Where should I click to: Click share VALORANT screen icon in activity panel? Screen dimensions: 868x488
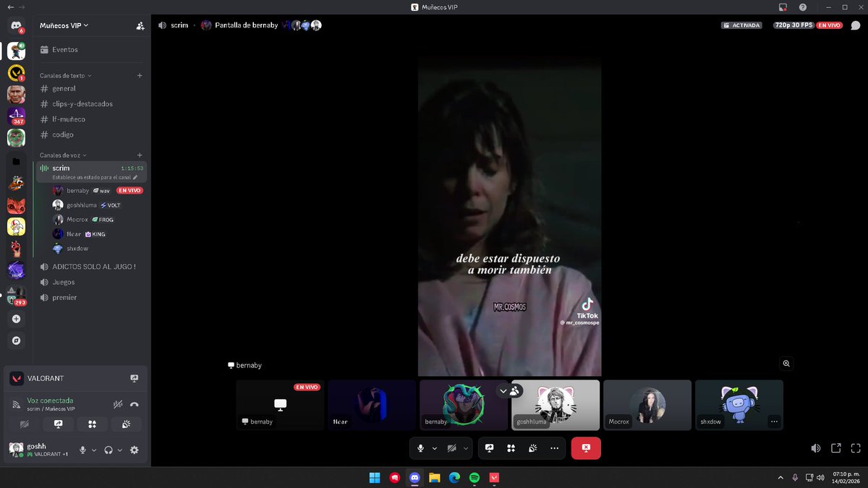(134, 378)
